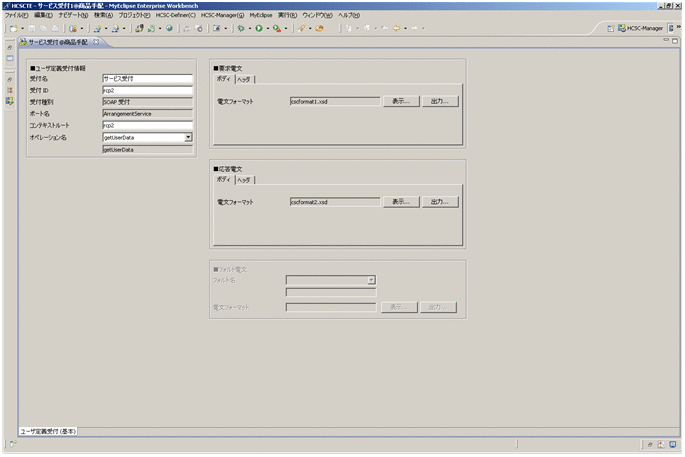Switch to ヘッダ tab in 要求電文
The width and height of the screenshot is (685, 457).
pos(244,79)
